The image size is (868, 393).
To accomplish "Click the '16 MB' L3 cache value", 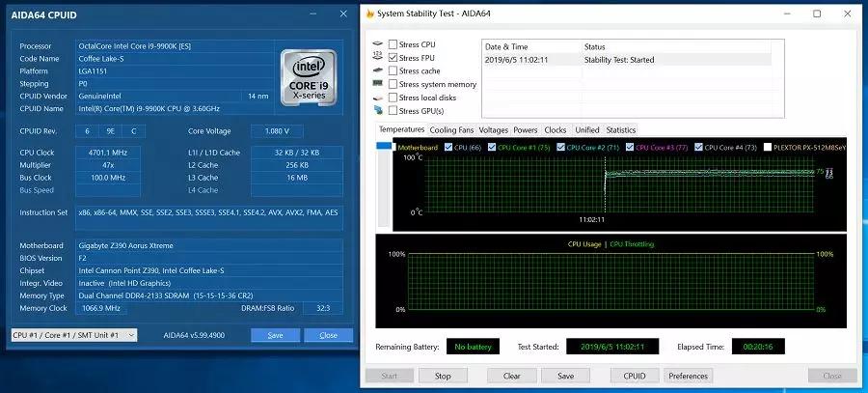I will click(297, 178).
